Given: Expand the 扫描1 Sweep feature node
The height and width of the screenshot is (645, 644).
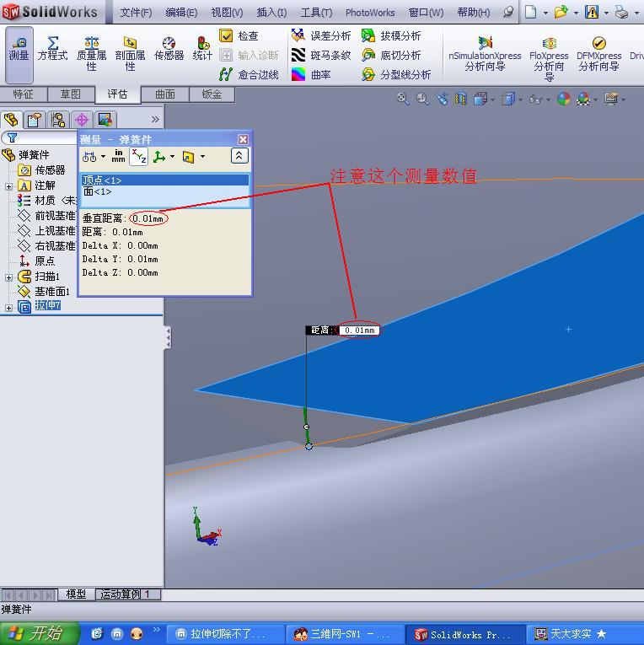Looking at the screenshot, I should point(8,277).
